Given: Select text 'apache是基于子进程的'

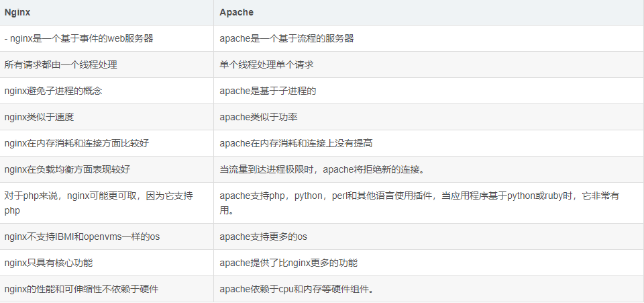Looking at the screenshot, I should tap(268, 91).
